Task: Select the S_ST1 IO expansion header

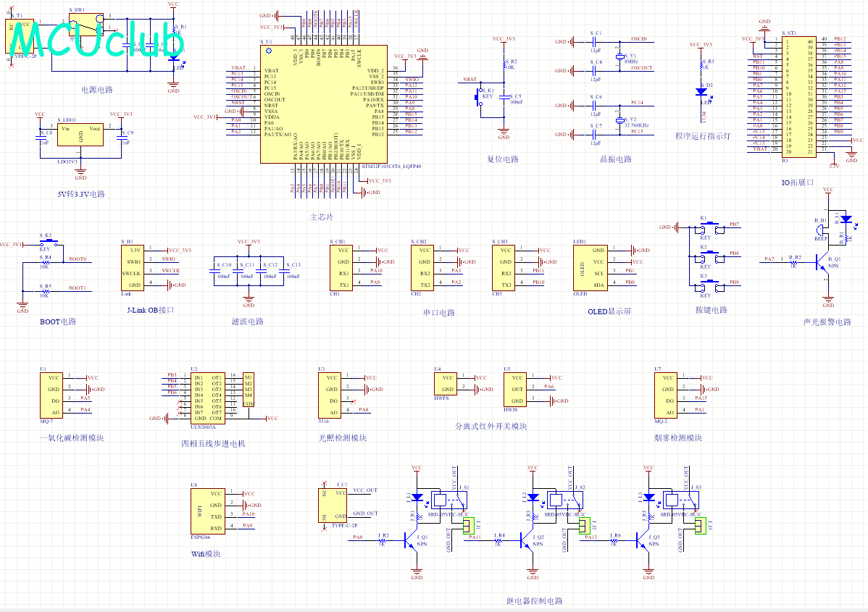Action: (x=798, y=96)
